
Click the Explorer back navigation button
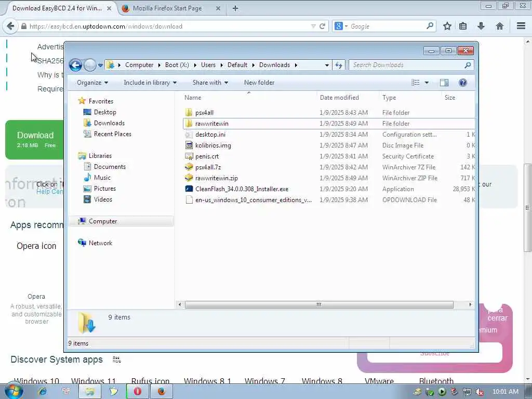[x=76, y=65]
